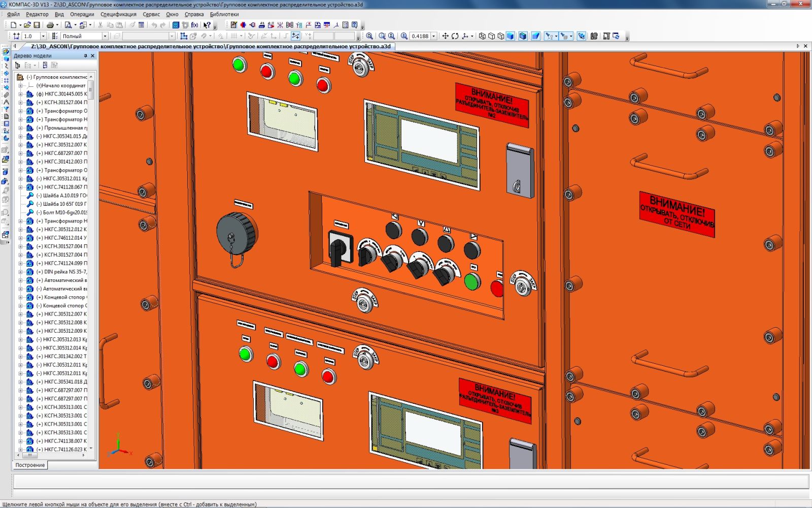Expand the 'Начало координат' tree node

(21, 85)
